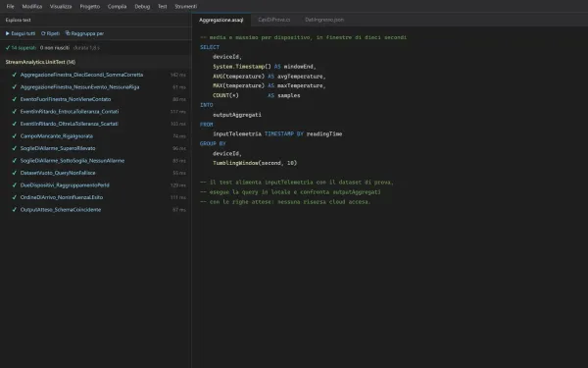
Task: Select test EventoFuoriFinestra_NonVieneContato
Action: [96, 99]
